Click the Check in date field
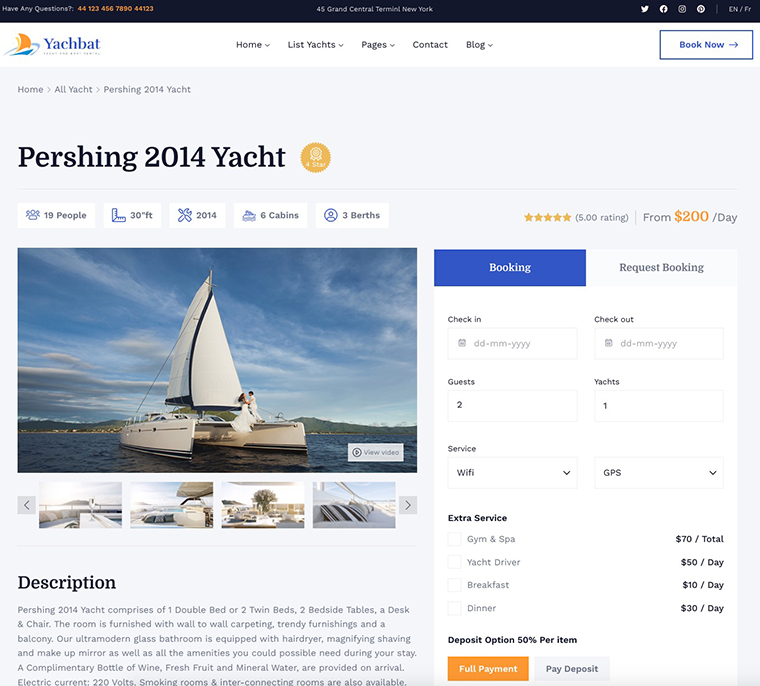The width and height of the screenshot is (760, 686). tap(512, 343)
